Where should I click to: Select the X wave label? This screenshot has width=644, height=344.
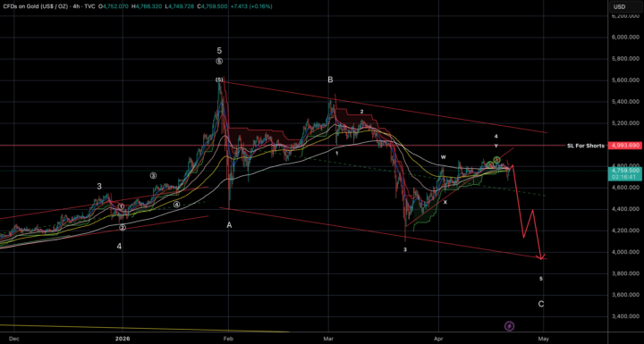coord(445,202)
